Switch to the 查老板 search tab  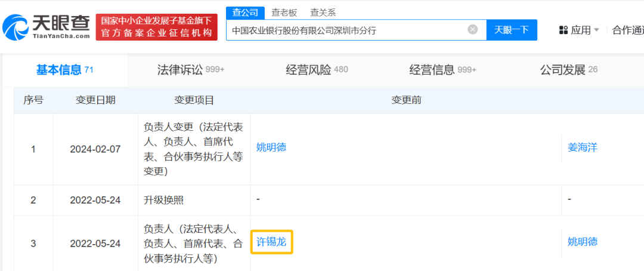pyautogui.click(x=284, y=13)
